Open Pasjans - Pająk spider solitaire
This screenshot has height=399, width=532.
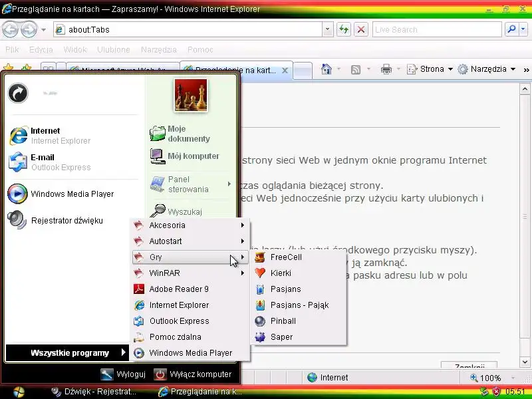coord(299,305)
